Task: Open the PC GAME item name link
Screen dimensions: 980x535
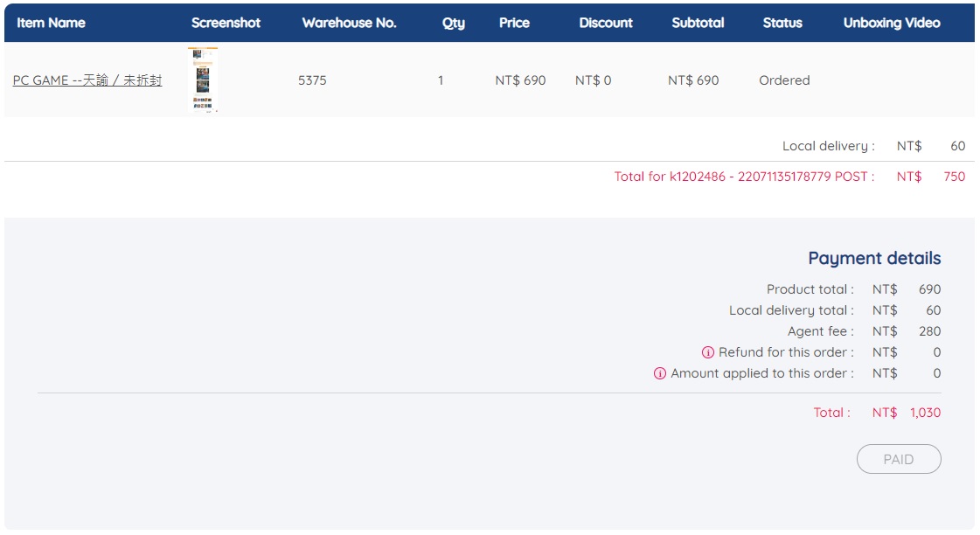Action: (x=87, y=80)
